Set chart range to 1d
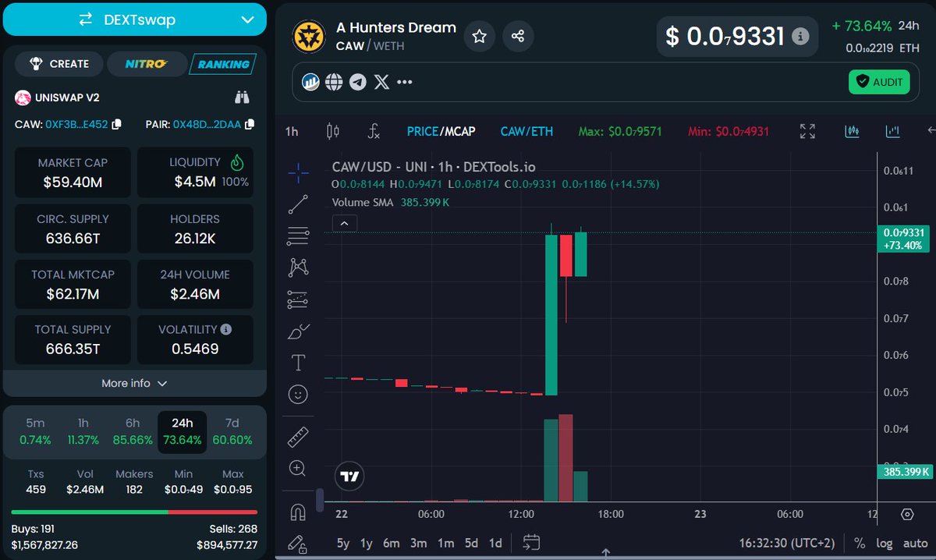Screen dimensions: 936x560 click(495, 543)
